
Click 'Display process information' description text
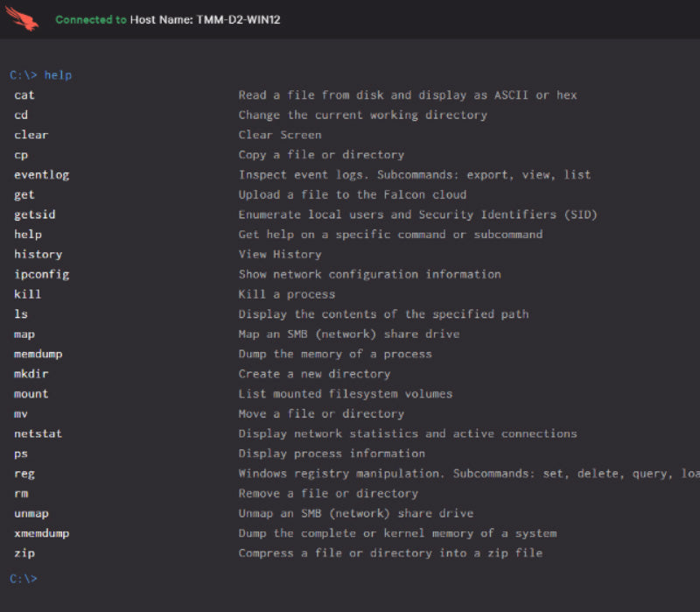(x=332, y=454)
